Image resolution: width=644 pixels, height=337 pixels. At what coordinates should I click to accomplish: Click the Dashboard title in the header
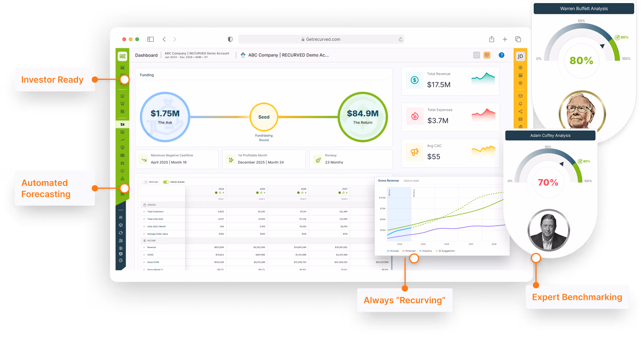(x=146, y=55)
